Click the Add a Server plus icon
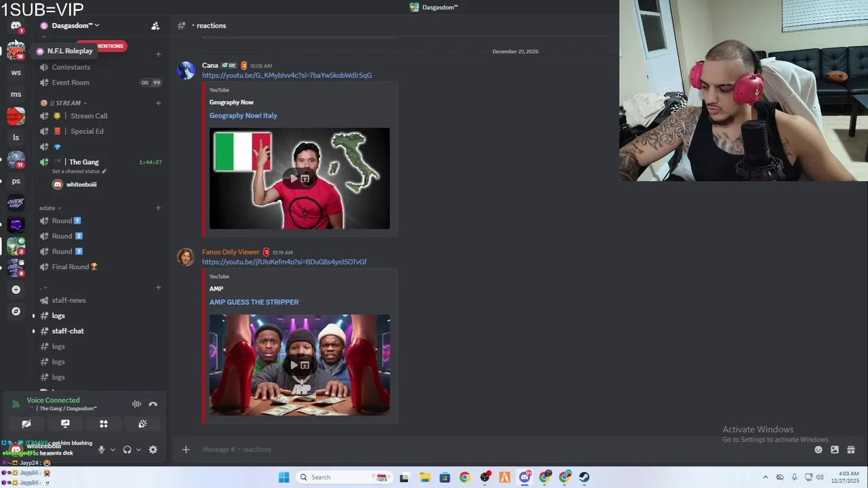 tap(16, 289)
